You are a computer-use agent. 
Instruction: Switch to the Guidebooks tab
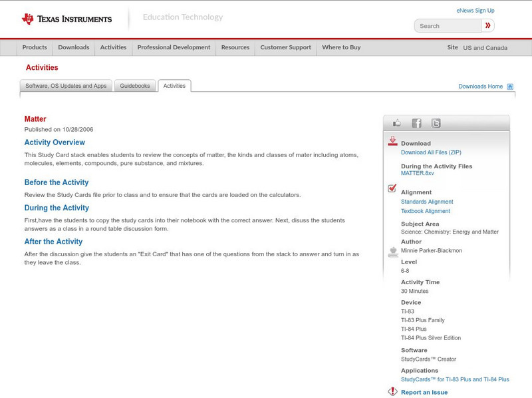coord(135,86)
